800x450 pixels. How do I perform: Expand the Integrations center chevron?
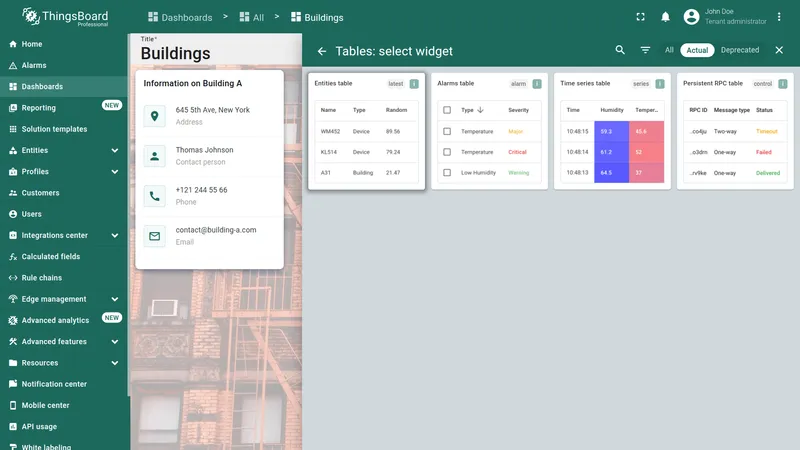(115, 236)
